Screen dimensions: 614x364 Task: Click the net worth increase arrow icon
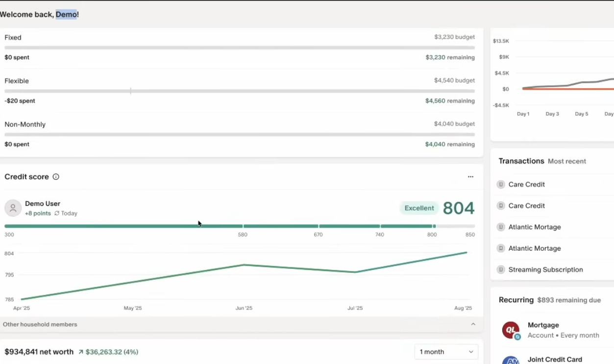click(x=81, y=352)
